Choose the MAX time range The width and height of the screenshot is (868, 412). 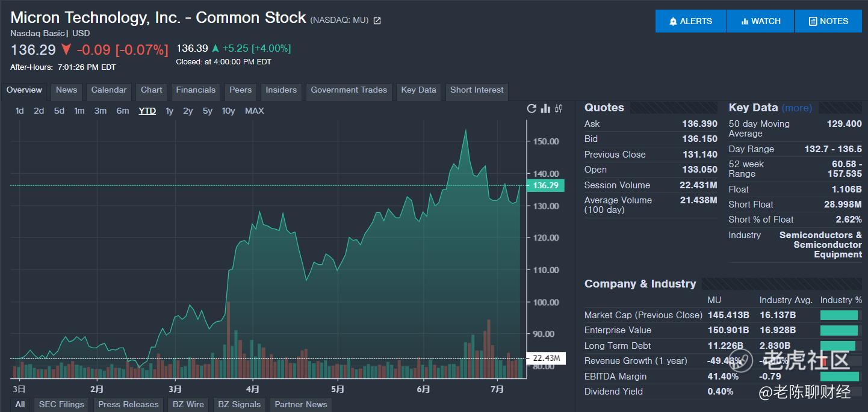(254, 111)
